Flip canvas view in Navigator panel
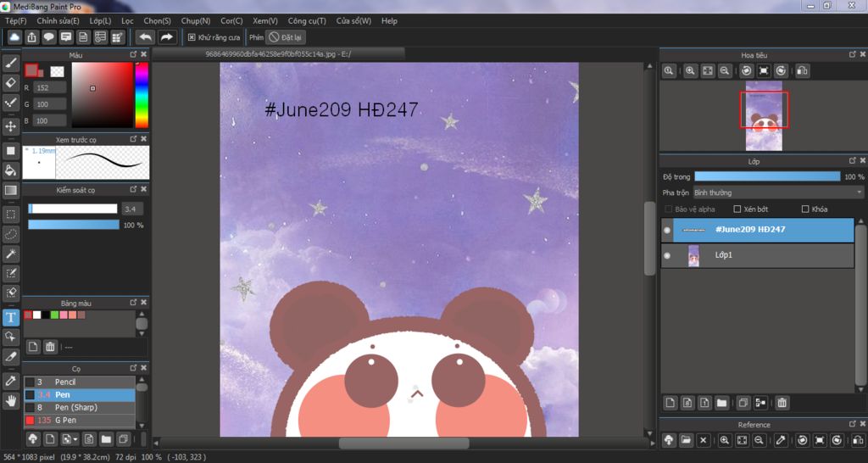868x463 pixels. pos(802,71)
